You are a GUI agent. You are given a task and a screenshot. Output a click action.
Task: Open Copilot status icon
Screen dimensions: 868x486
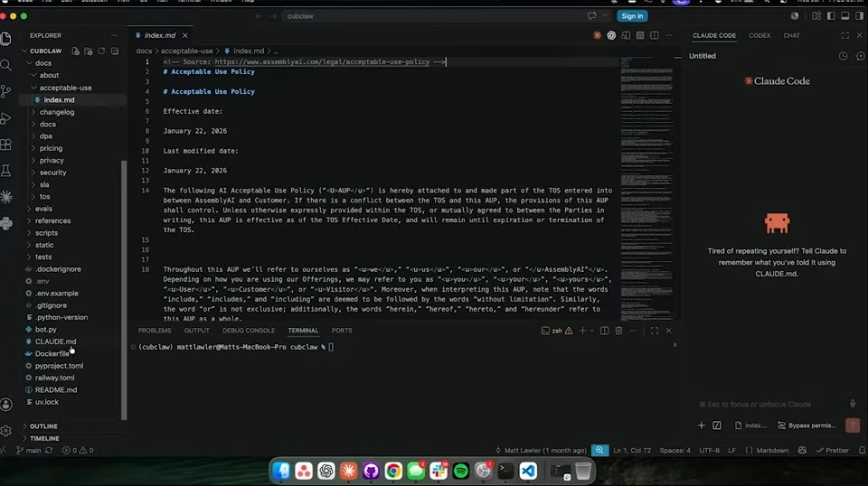802,450
